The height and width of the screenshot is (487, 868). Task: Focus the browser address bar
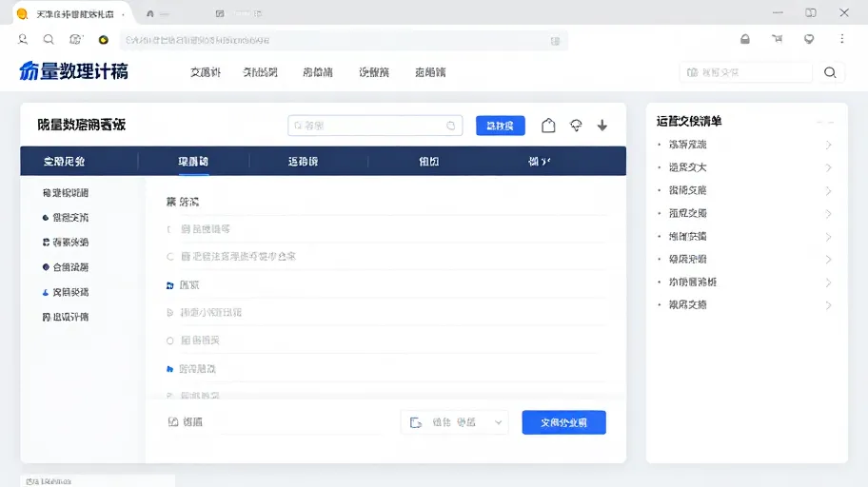tap(344, 40)
